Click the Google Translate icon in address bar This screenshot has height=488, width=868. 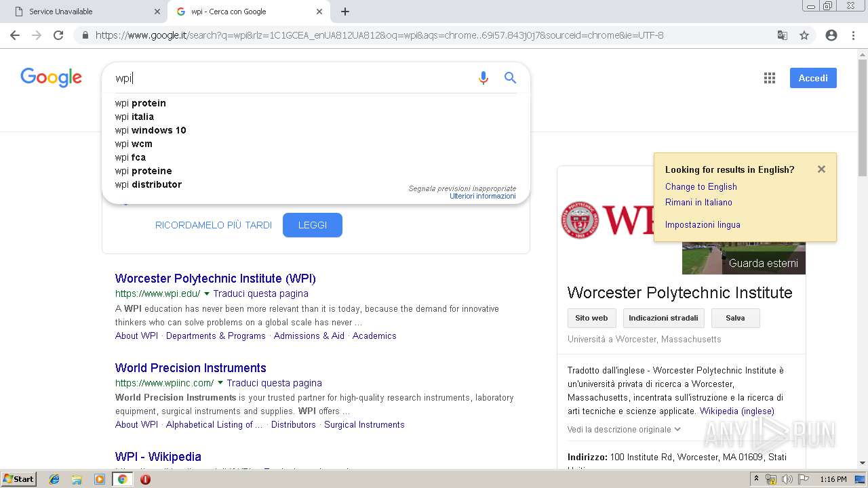click(782, 35)
